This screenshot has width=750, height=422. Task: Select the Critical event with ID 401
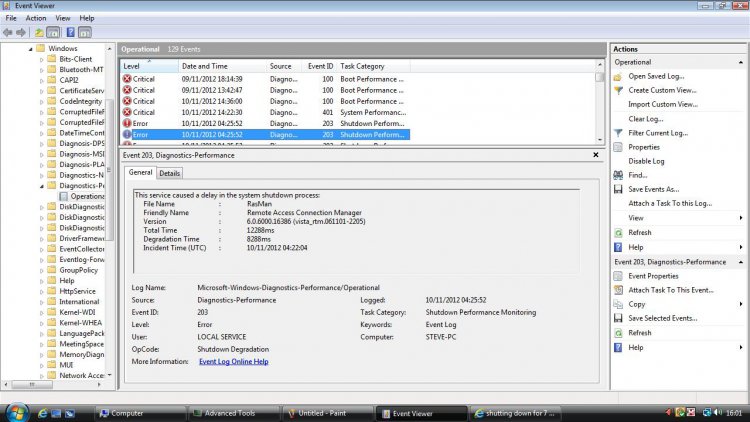click(265, 112)
